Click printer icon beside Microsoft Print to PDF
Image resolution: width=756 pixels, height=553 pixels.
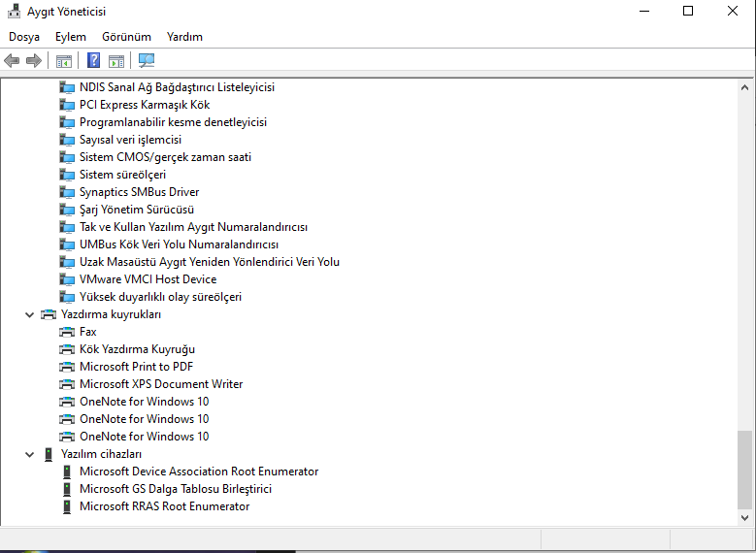[x=67, y=367]
